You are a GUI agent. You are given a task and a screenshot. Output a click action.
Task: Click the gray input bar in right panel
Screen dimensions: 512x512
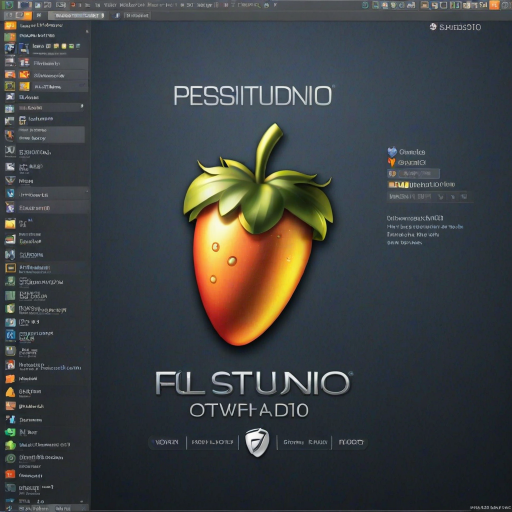tap(429, 197)
